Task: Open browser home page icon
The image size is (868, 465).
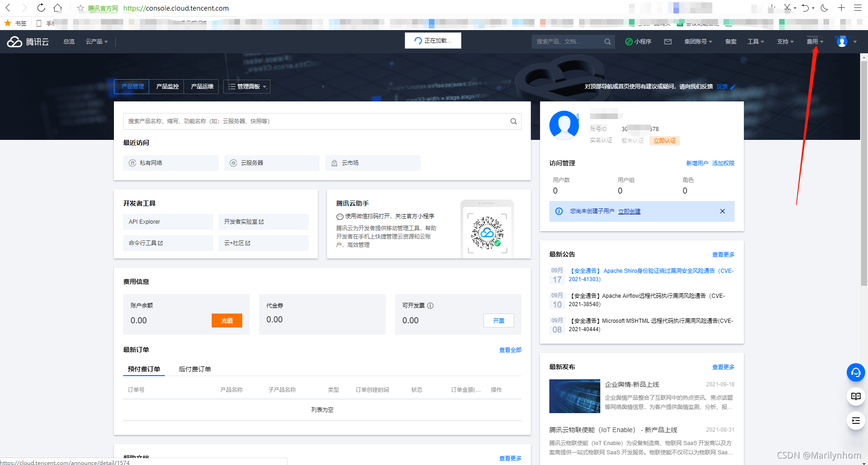Action: pos(57,8)
